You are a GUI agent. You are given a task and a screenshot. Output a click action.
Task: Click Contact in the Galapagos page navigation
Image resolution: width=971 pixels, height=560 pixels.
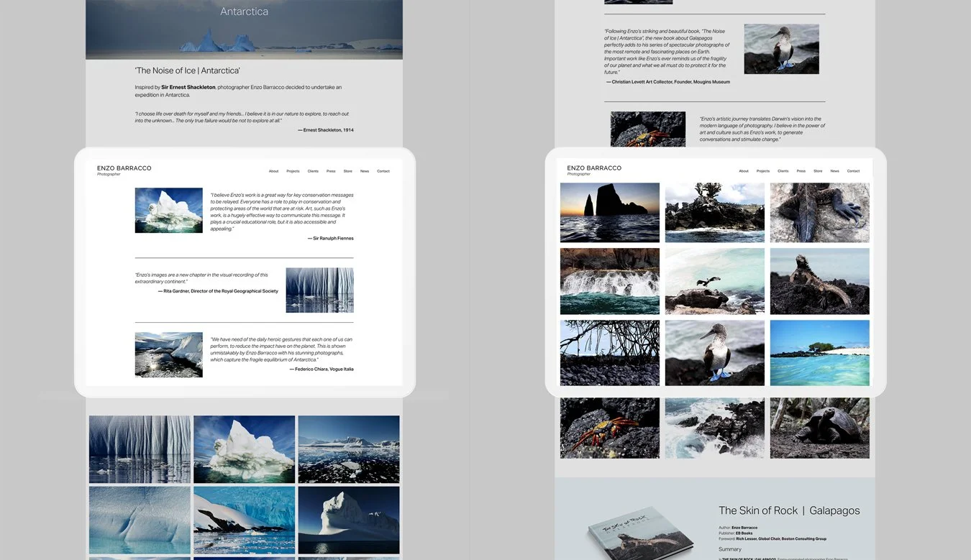tap(853, 171)
